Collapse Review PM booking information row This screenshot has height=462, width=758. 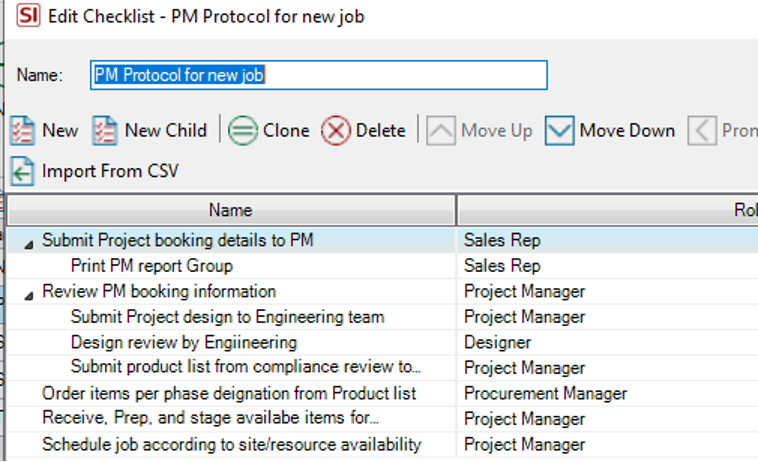pyautogui.click(x=29, y=296)
